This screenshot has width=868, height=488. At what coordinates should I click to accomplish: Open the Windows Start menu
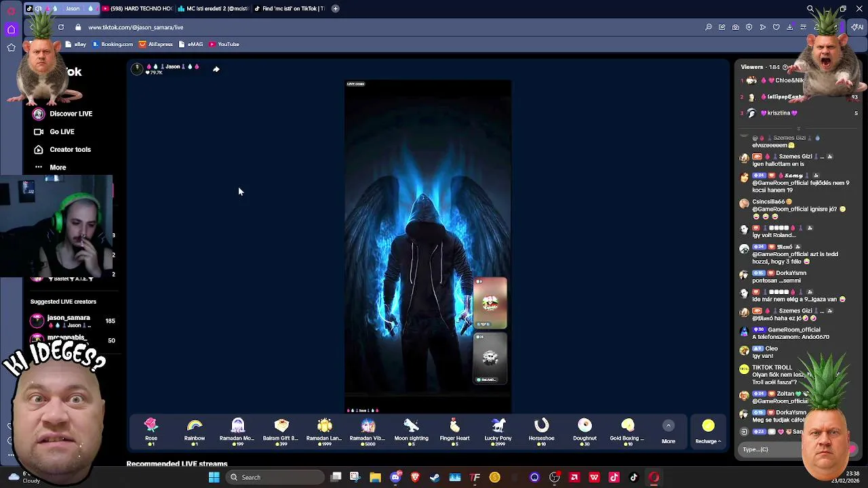point(214,477)
